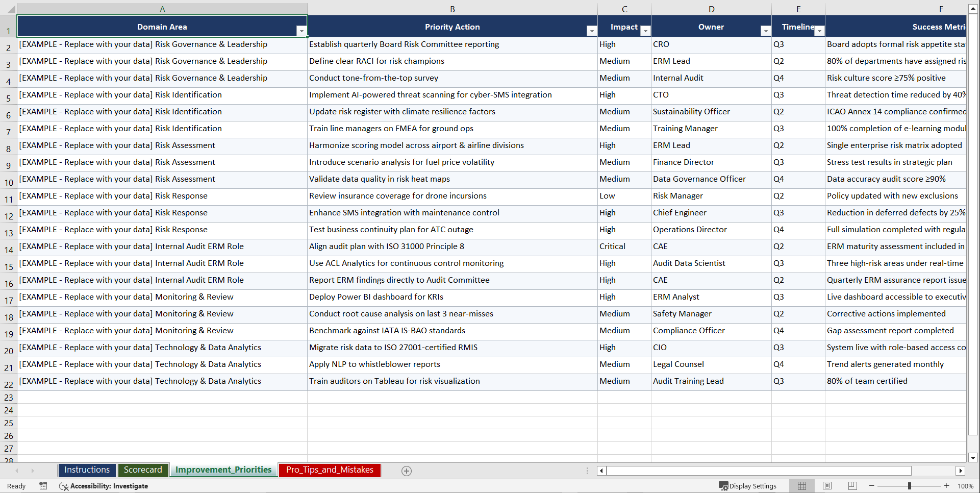Open the Owner filter dropdown
980x493 pixels.
coord(765,31)
